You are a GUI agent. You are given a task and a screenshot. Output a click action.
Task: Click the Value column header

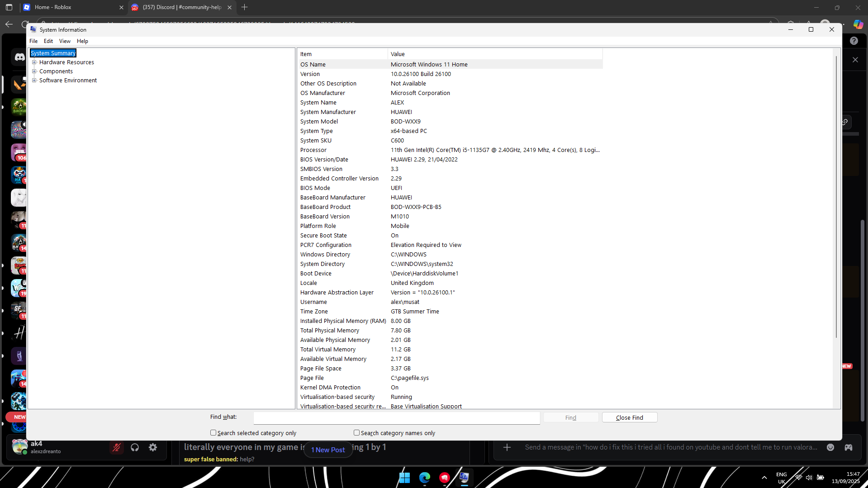tap(495, 54)
